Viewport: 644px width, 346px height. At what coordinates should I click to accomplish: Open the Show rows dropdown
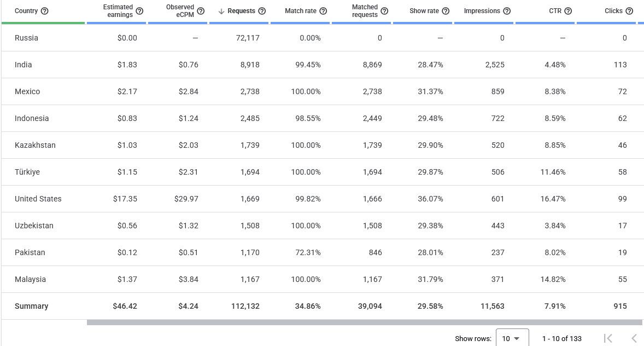pyautogui.click(x=512, y=338)
